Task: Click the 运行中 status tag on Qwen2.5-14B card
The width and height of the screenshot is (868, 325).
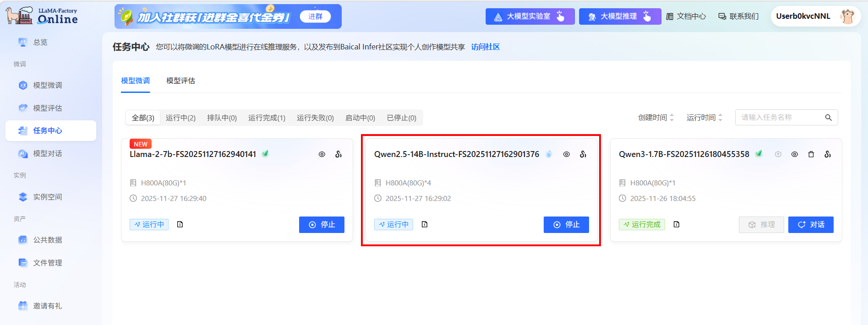Action: [393, 224]
